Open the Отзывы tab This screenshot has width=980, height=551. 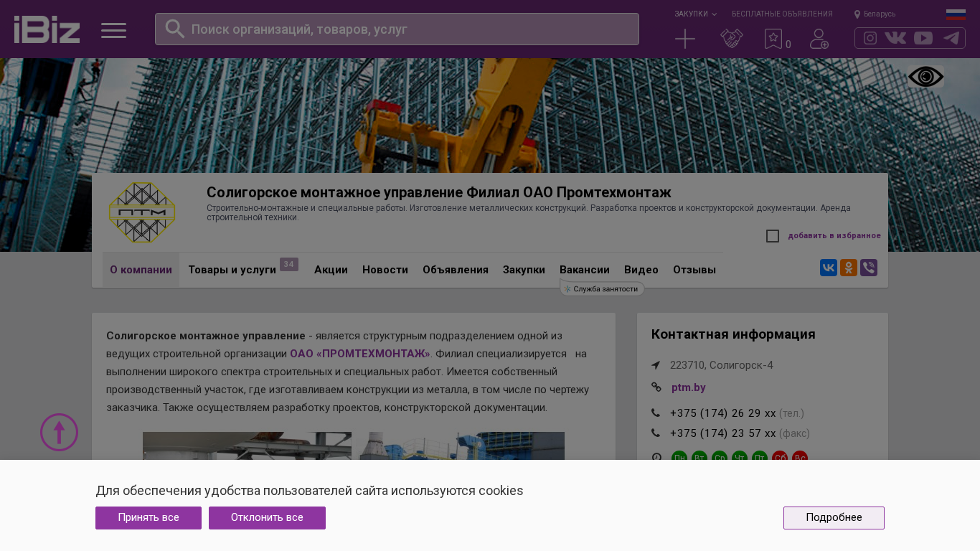tap(694, 270)
